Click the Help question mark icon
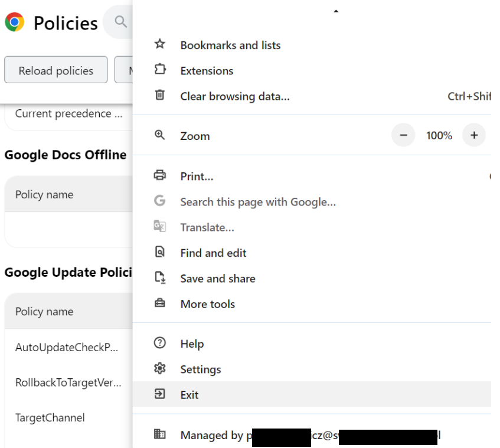 coord(160,343)
